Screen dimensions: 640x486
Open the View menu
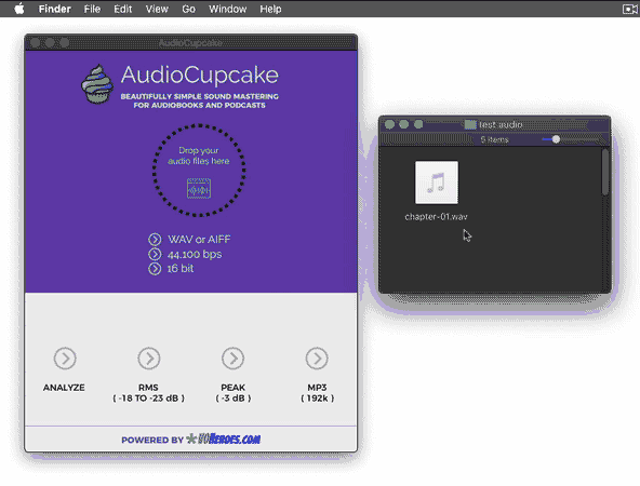(x=157, y=9)
